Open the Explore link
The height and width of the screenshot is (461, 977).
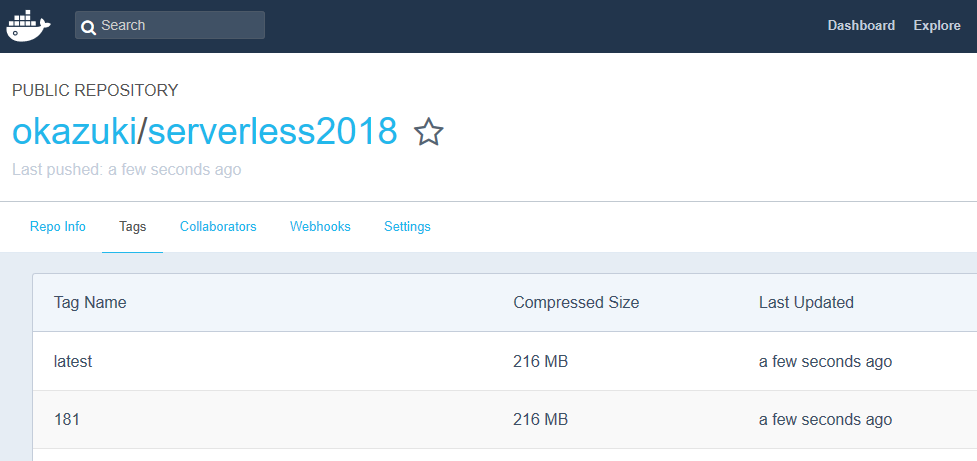coord(936,26)
